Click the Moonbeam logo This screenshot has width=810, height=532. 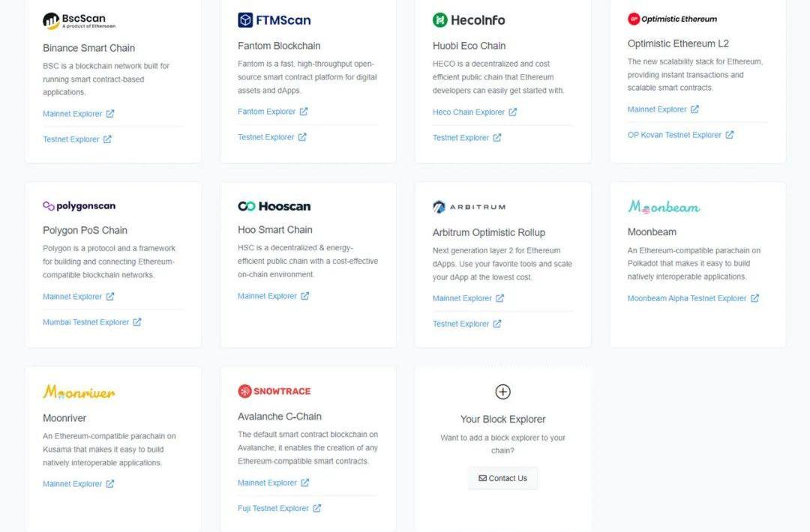tap(664, 207)
